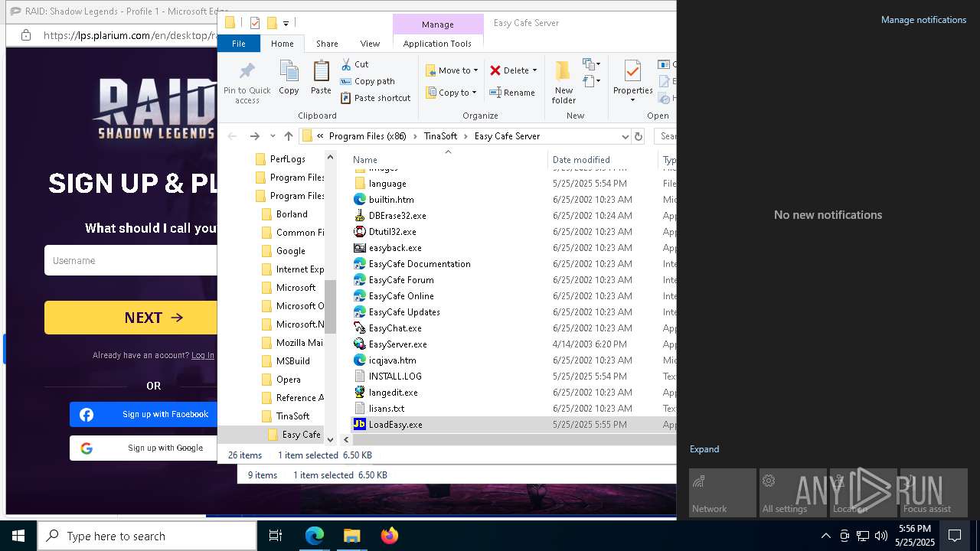980x551 pixels.
Task: Open the Move to dropdown
Action: coord(452,70)
